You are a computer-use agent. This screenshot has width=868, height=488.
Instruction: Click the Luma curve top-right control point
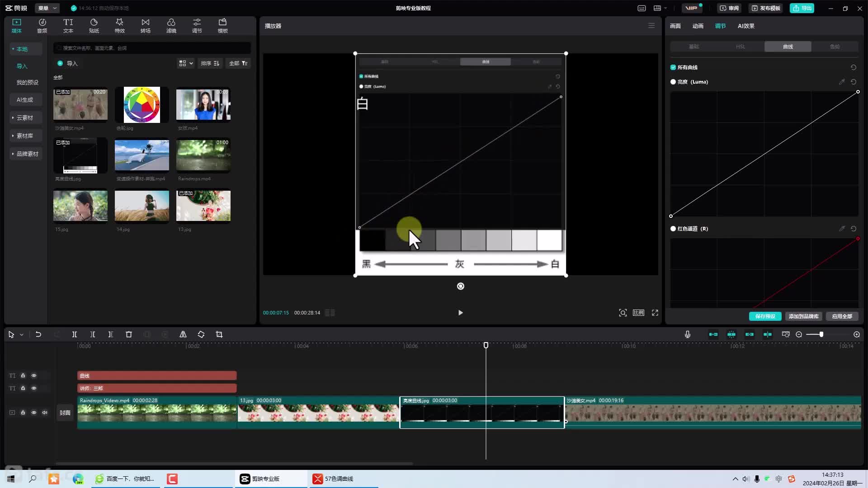point(858,92)
